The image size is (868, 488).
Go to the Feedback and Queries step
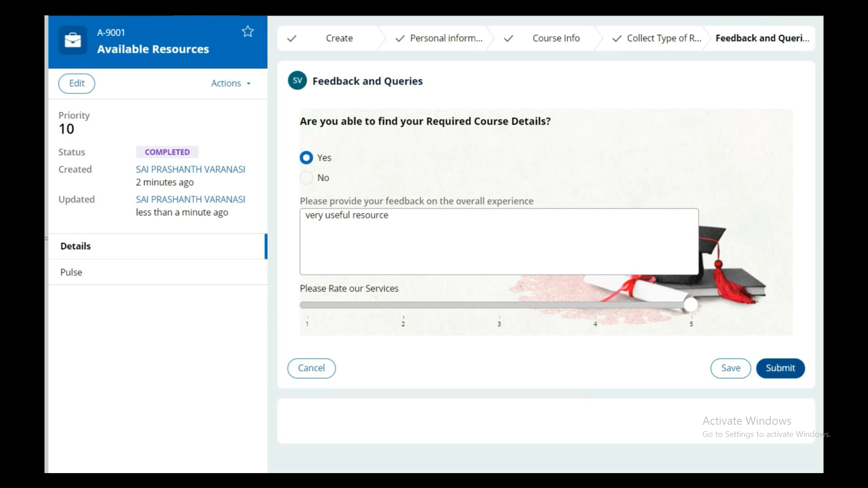pos(762,38)
